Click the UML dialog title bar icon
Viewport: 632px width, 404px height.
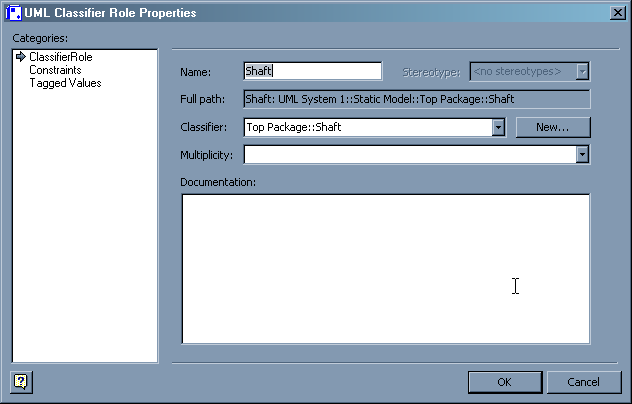tap(14, 12)
